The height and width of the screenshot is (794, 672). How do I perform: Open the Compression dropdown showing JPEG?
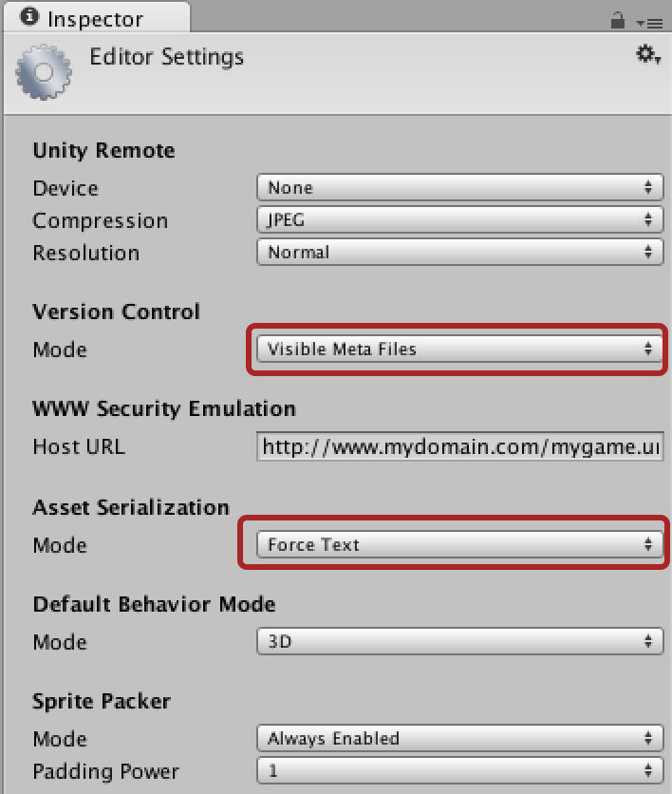pos(460,219)
